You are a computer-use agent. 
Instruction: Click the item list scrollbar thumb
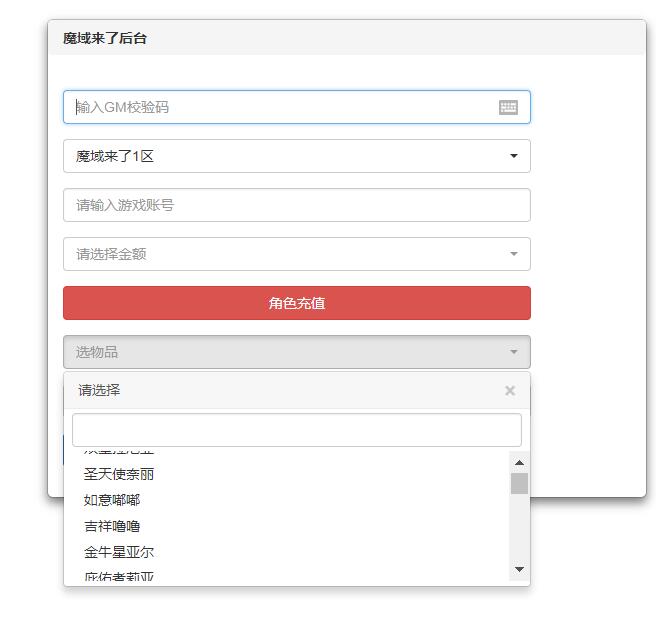pos(518,484)
